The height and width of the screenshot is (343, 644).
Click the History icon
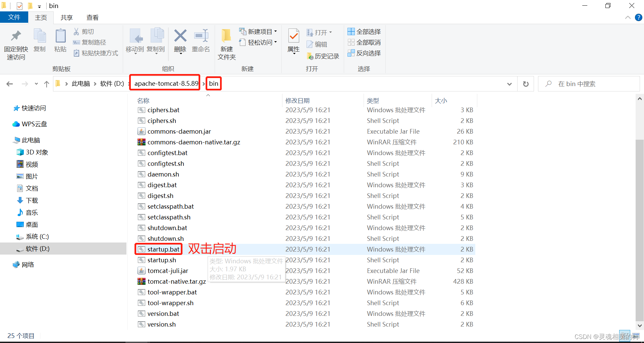[x=310, y=56]
